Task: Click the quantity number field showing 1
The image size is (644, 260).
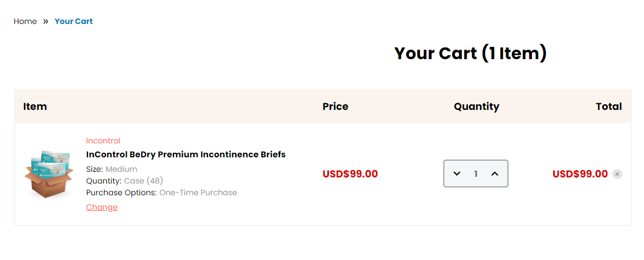Action: [x=476, y=174]
